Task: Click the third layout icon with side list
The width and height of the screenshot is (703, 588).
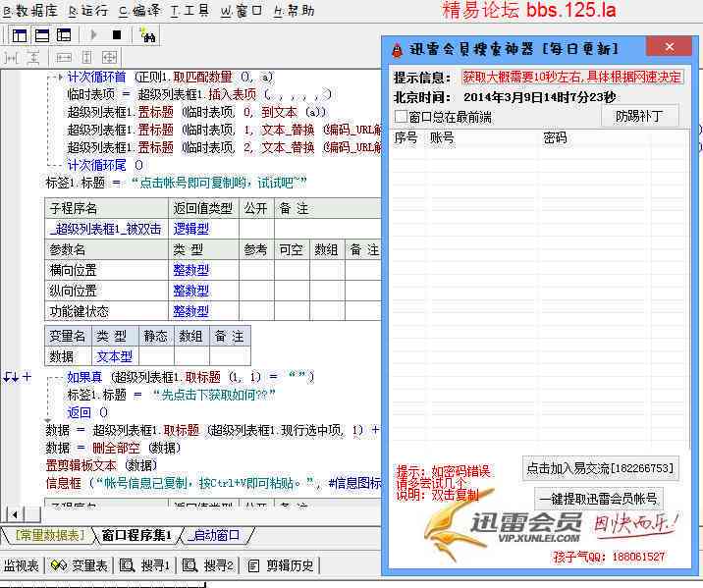Action: tap(64, 35)
